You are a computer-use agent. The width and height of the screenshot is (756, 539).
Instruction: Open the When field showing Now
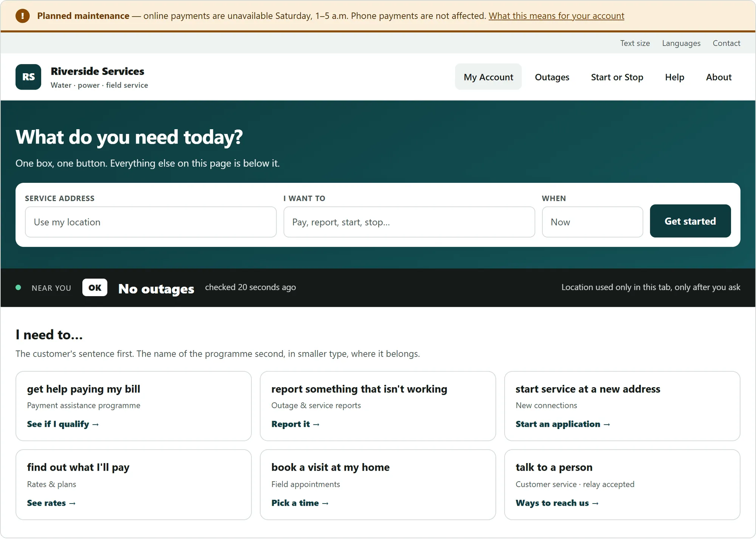coord(592,222)
